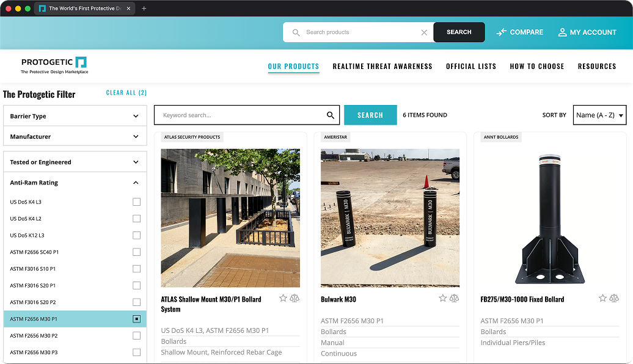The image size is (633, 364).
Task: Uncheck ASTM F2656 M30 P1 rating
Action: point(136,319)
